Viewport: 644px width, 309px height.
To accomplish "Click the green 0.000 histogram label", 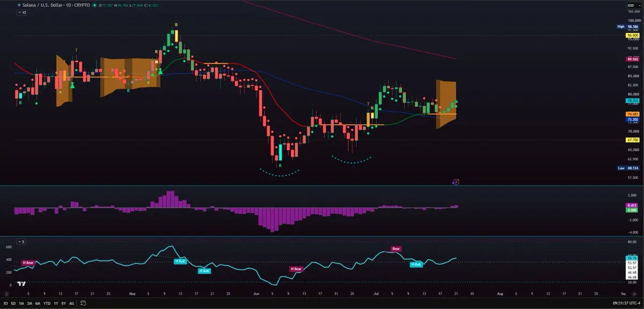I will 631,210.
